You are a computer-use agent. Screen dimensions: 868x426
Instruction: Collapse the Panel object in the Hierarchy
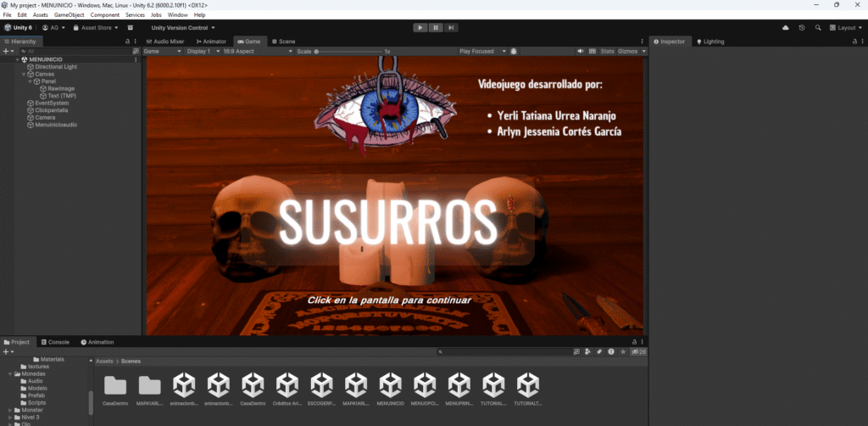[30, 81]
